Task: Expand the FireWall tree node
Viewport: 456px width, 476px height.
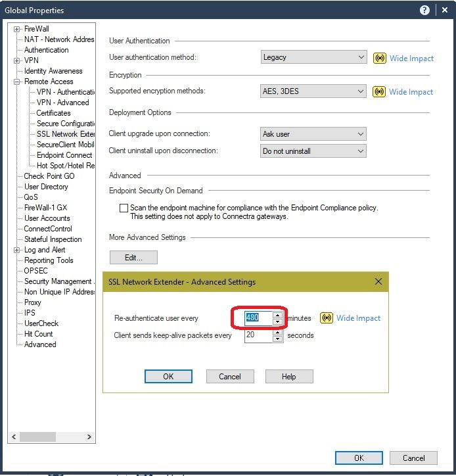Action: [x=17, y=29]
